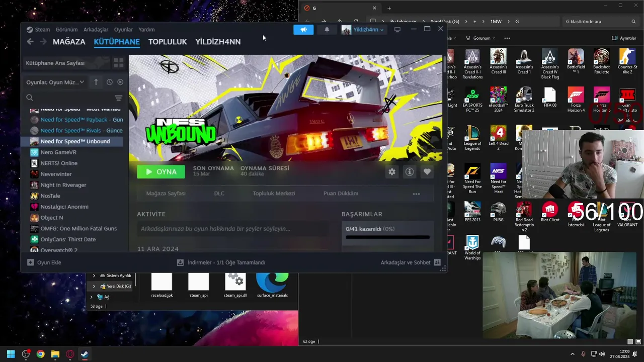Click G klasöründe ara search box
Viewport: 644px width, 362px height.
(600, 22)
